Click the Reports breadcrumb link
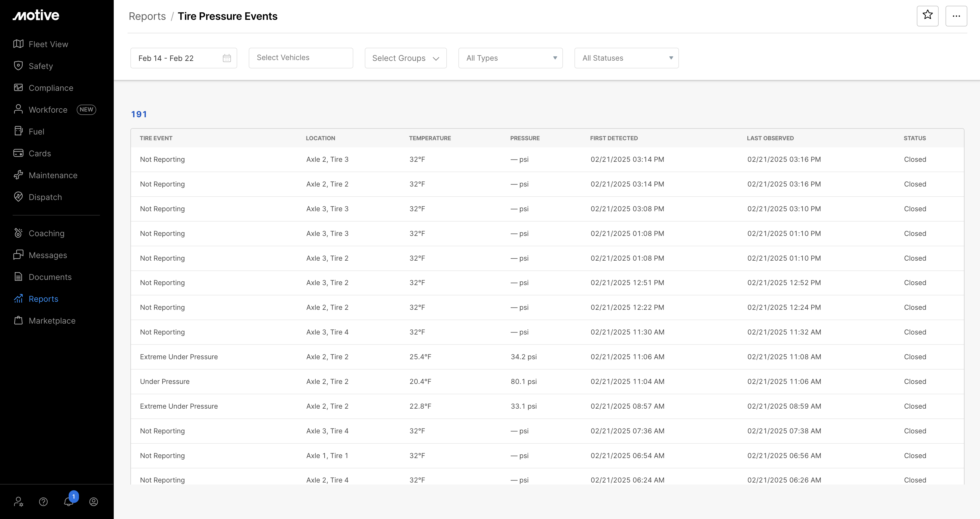Image resolution: width=980 pixels, height=519 pixels. coord(147,16)
